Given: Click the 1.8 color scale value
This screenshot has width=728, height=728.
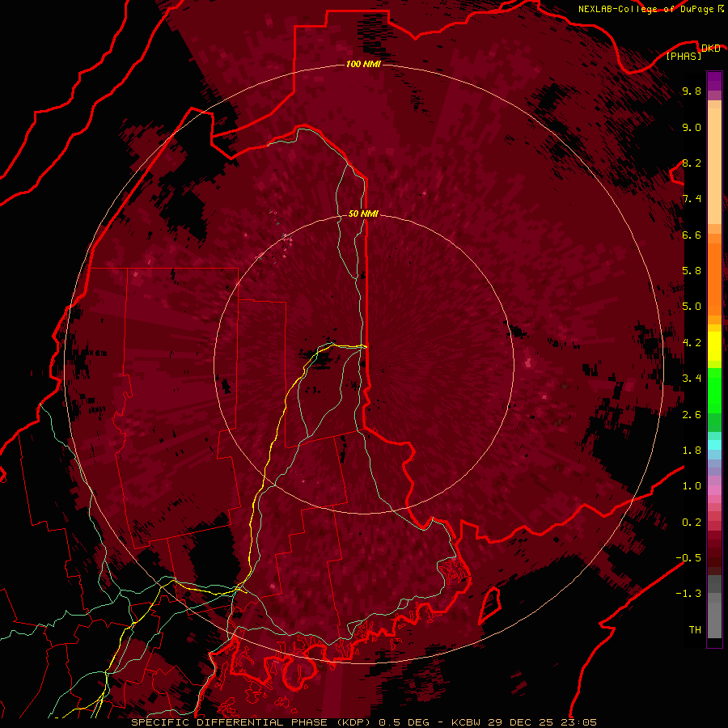Looking at the screenshot, I should 692,451.
